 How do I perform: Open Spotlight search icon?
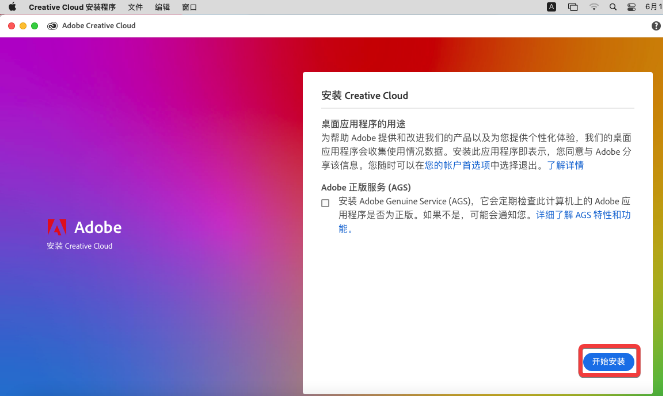click(613, 7)
